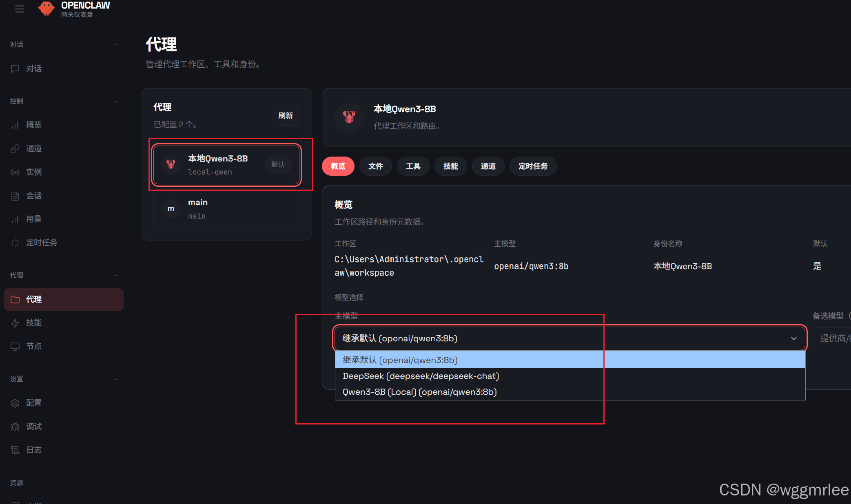
Task: Select the main agent card
Action: pos(226,209)
